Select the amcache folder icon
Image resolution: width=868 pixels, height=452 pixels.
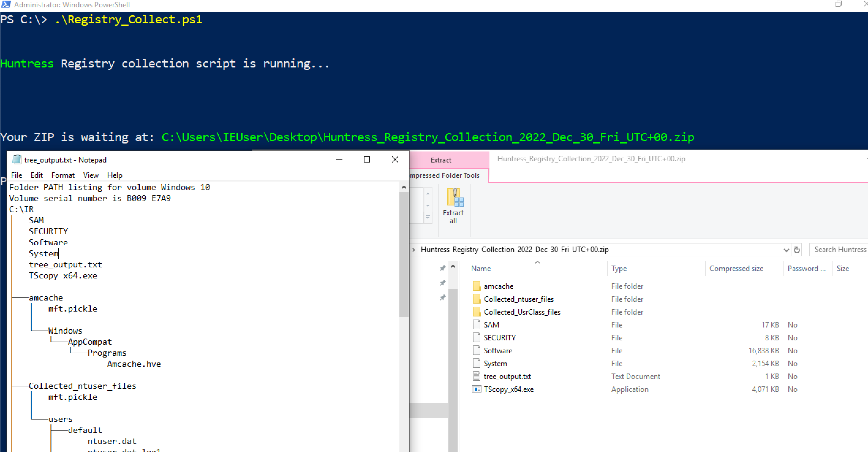(477, 286)
